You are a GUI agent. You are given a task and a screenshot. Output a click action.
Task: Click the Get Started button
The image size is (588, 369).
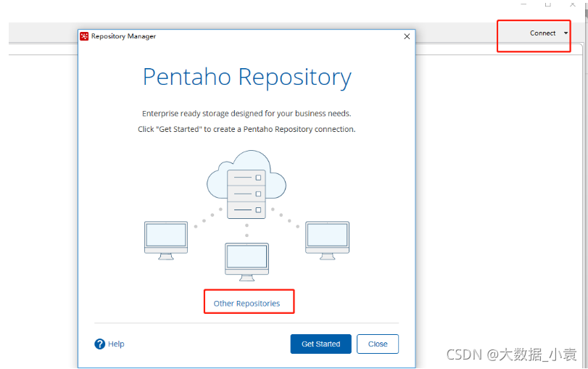click(320, 344)
